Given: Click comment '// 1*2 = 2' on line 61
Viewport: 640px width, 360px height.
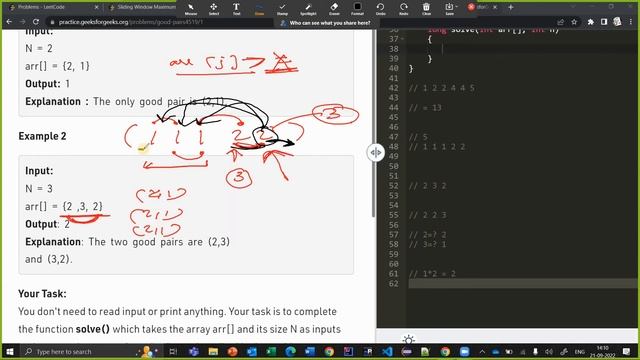Looking at the screenshot, I should coord(432,273).
